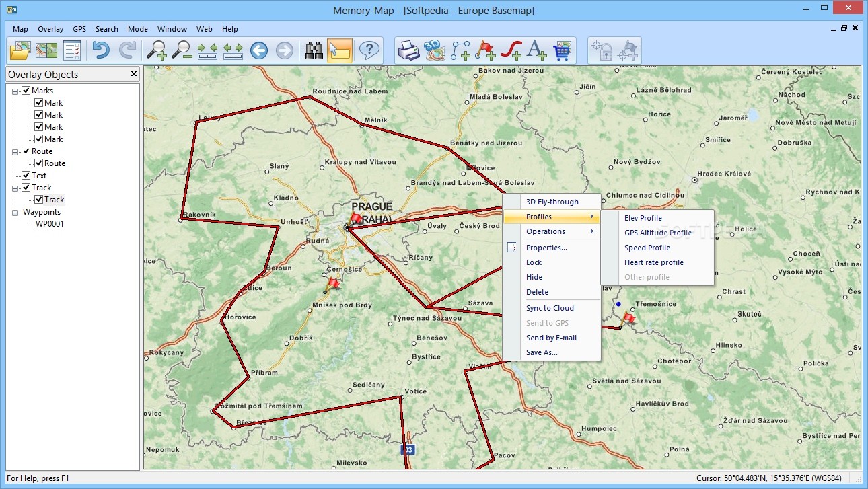The height and width of the screenshot is (489, 868).
Task: Open the Mode menu
Action: [138, 29]
